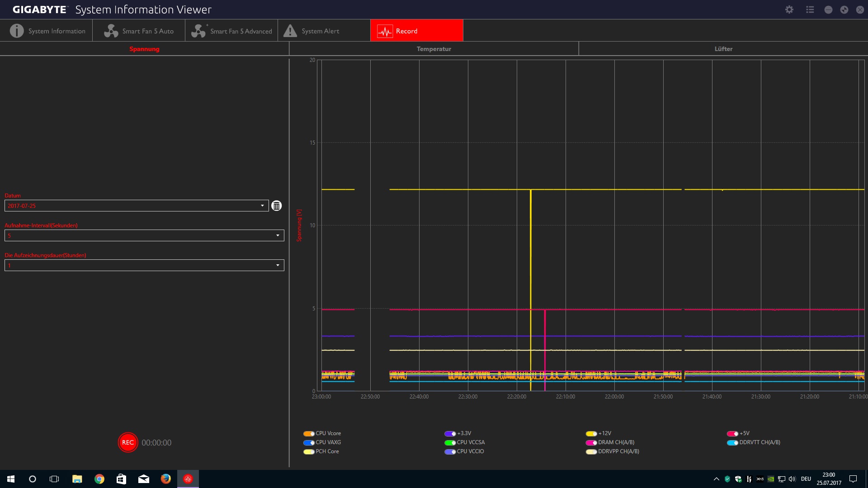Toggle the +5V legend color switch
The height and width of the screenshot is (488, 868).
(x=732, y=433)
